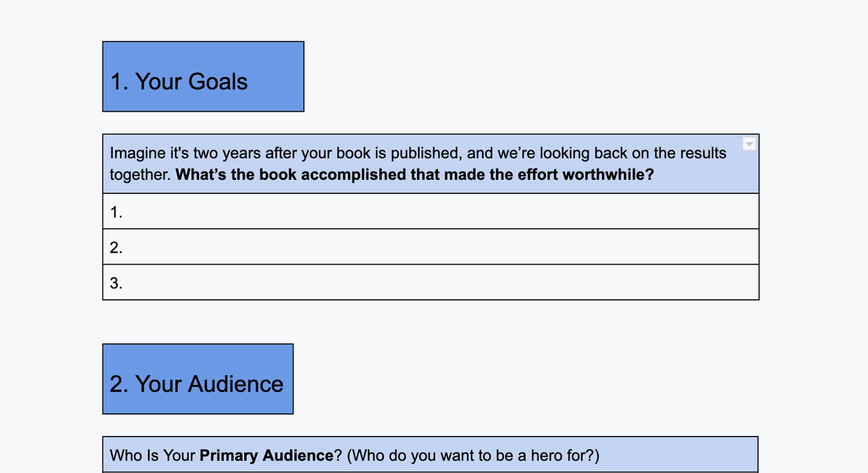
Task: Click the parenthetical 'Who do you want to be a hero for?'
Action: [x=473, y=456]
